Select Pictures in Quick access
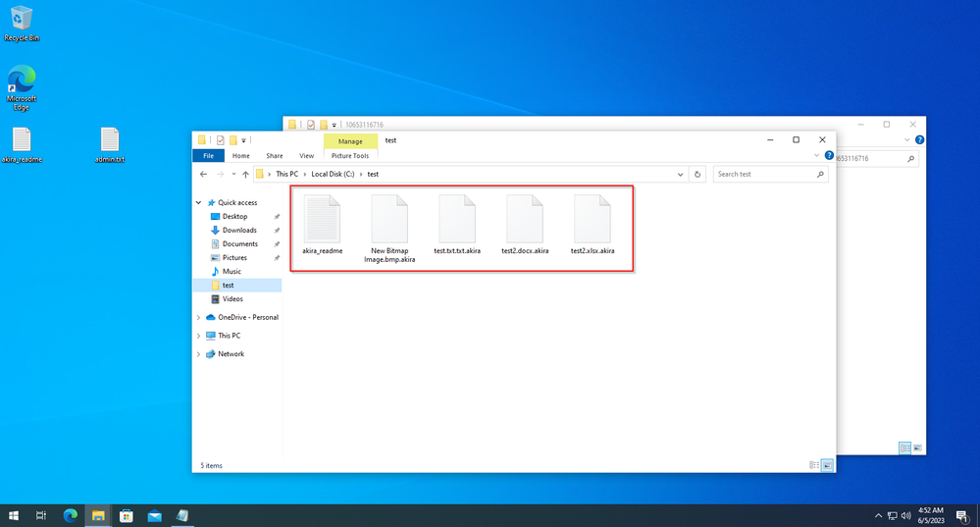Viewport: 980px width, 527px height. coord(234,257)
